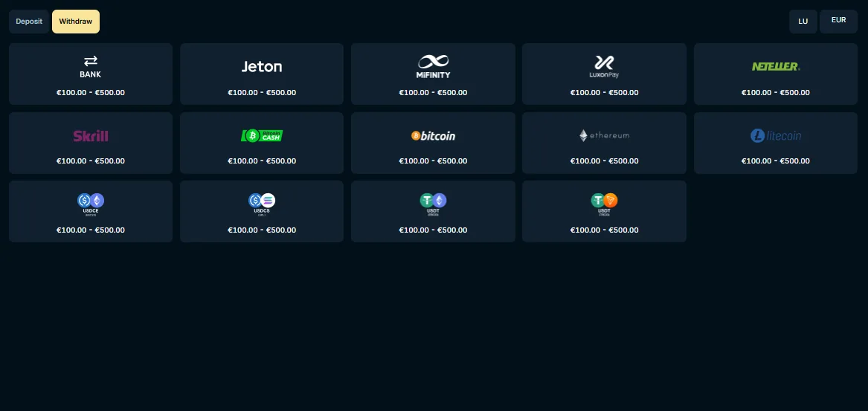868x411 pixels.
Task: Select the green Neteller logo
Action: point(776,66)
